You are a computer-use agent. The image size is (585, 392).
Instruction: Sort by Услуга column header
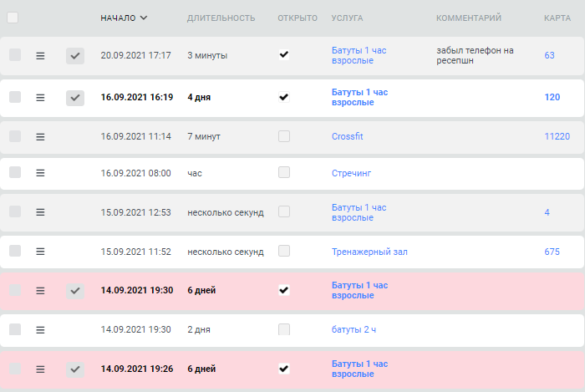coord(347,18)
